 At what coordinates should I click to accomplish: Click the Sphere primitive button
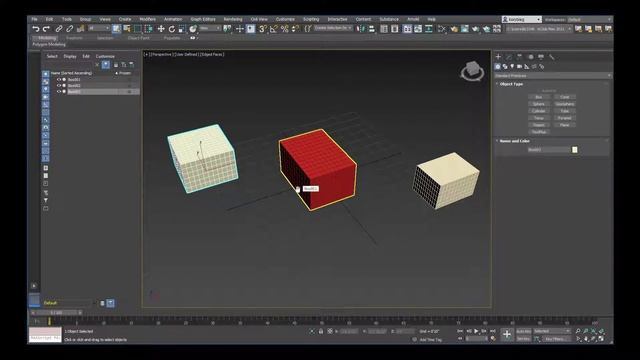pos(539,104)
